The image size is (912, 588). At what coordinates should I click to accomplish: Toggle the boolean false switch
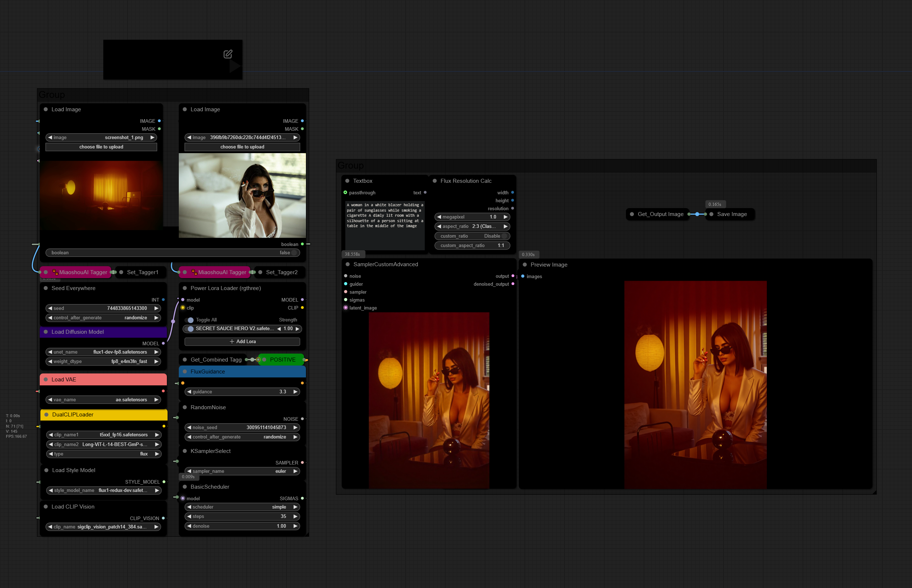coord(294,253)
